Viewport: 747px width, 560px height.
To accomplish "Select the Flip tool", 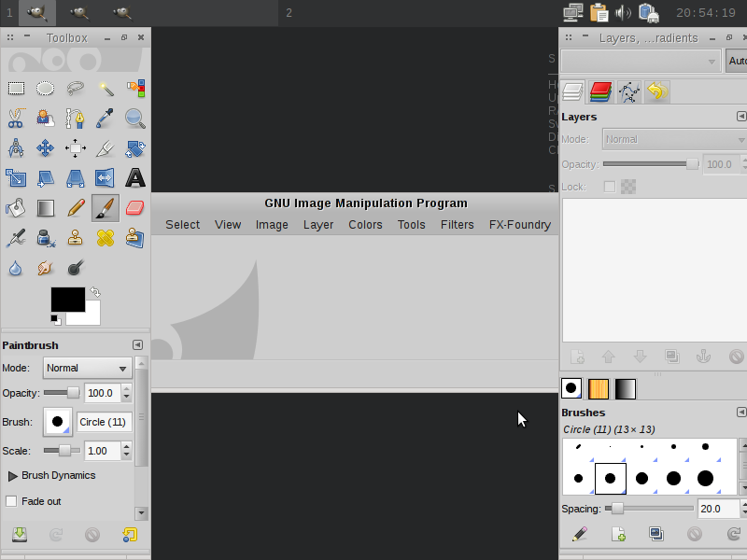I will (106, 178).
